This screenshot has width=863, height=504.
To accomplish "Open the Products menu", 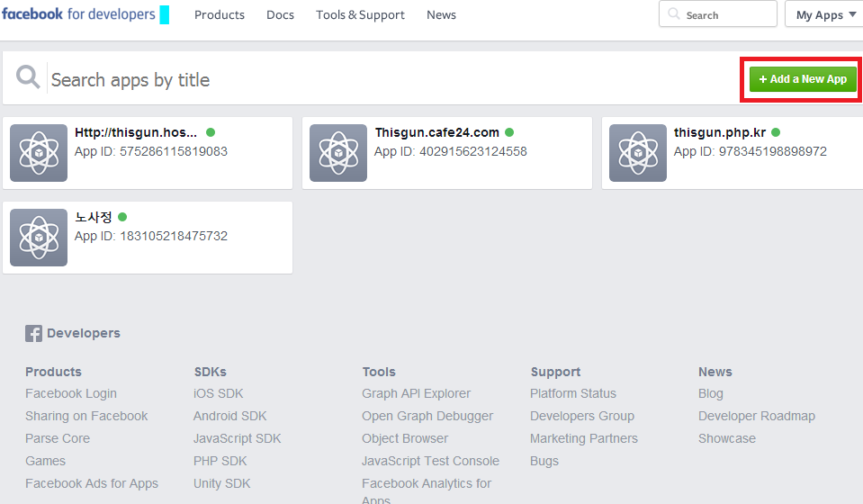I will (x=220, y=15).
